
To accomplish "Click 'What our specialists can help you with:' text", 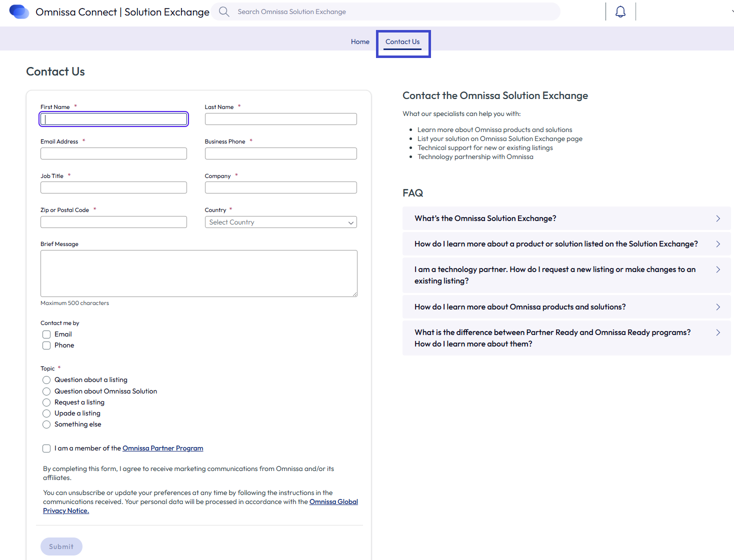I will pos(461,114).
